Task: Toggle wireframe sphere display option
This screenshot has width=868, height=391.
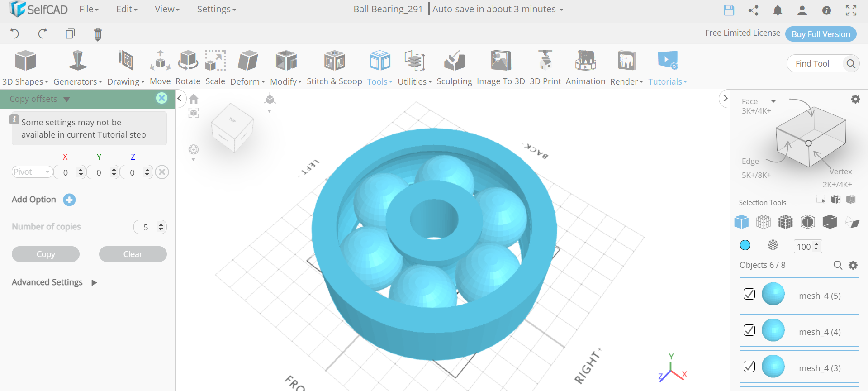Action: pos(773,245)
